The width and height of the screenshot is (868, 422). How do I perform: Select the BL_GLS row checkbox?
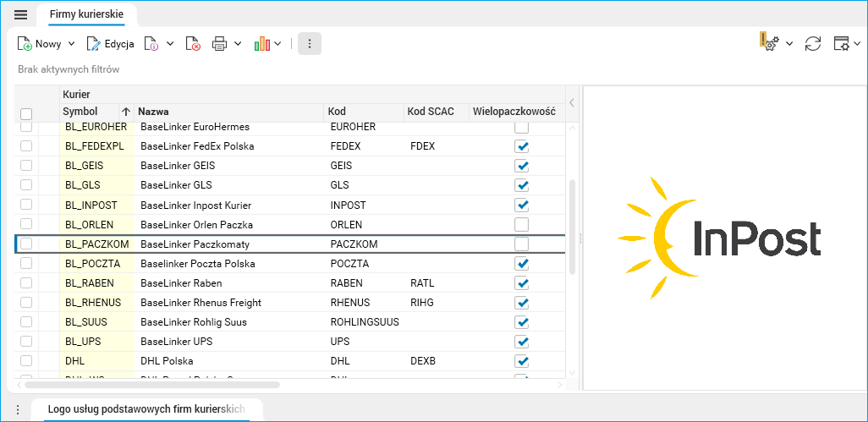pos(26,184)
